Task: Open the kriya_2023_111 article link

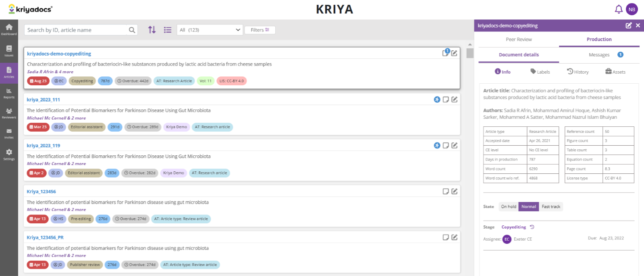Action: coord(43,99)
